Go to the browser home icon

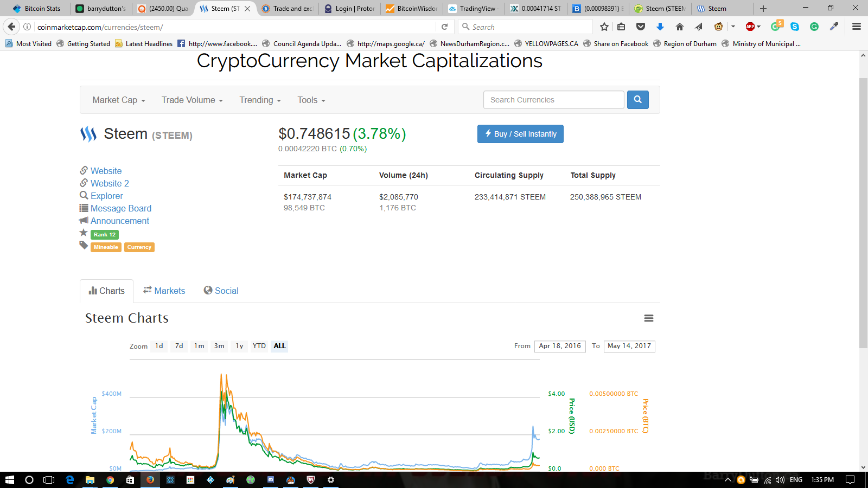(x=680, y=27)
